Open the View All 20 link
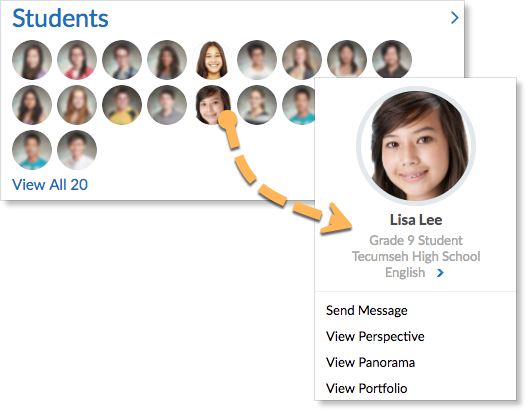The width and height of the screenshot is (531, 411). [50, 185]
